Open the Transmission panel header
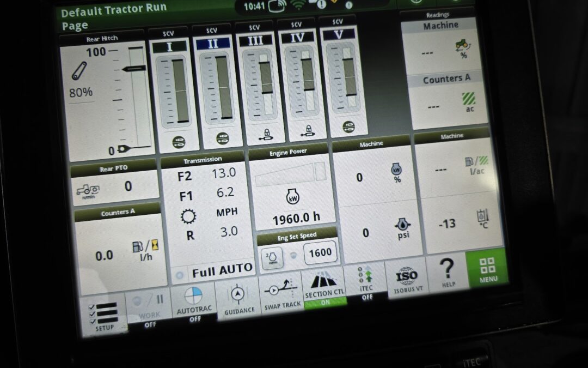The height and width of the screenshot is (368, 588). pos(203,160)
